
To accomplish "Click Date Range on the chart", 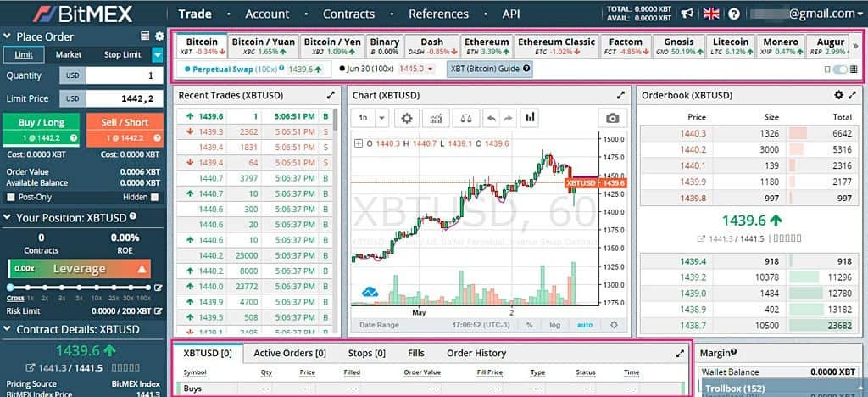I will [379, 325].
